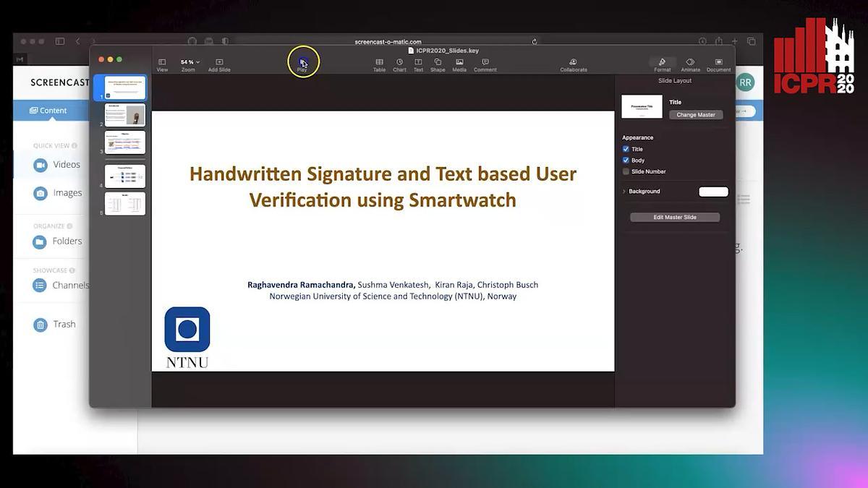Screen dimensions: 868x488
Task: Open the Background color swatch
Action: point(713,192)
